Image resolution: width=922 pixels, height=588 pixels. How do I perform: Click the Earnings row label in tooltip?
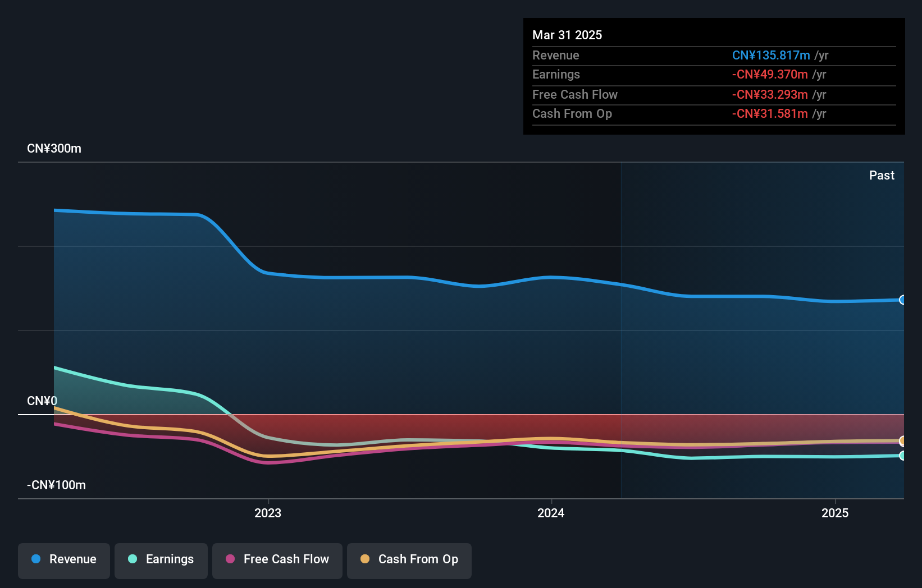pos(556,74)
